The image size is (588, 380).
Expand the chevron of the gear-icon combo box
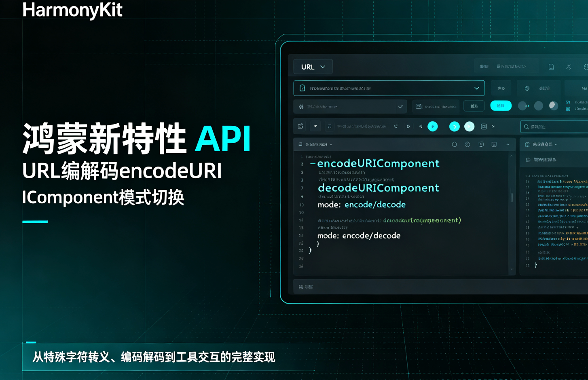point(400,107)
